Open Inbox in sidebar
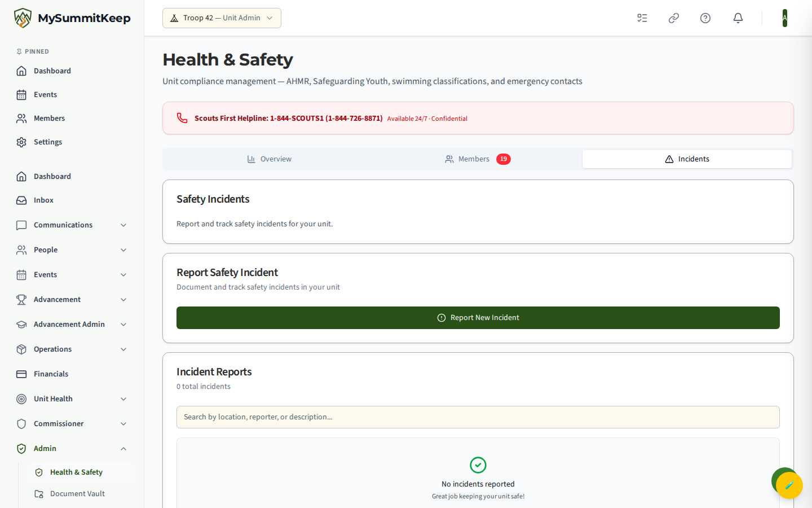 click(72, 200)
